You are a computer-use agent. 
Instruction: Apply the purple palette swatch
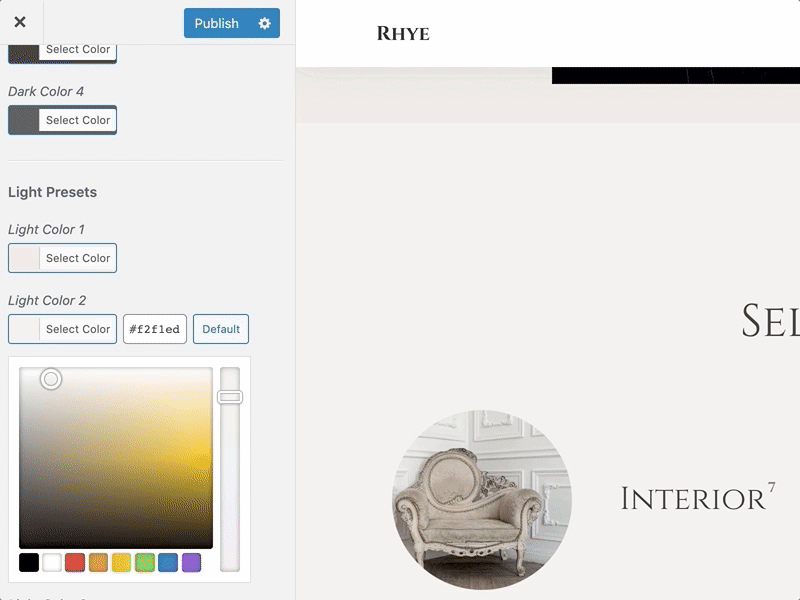click(191, 562)
